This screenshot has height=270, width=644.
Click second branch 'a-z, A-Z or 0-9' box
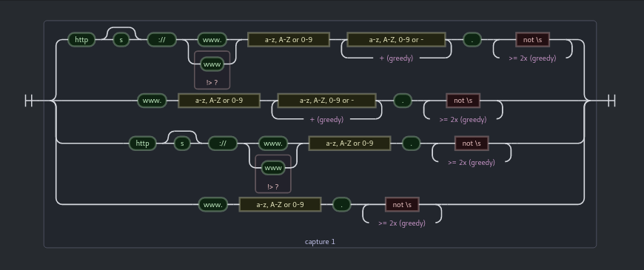point(219,101)
